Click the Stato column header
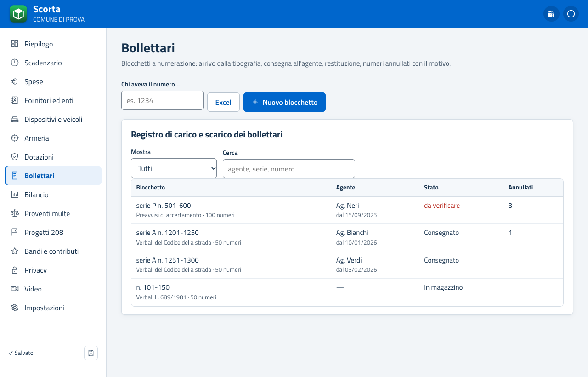 click(x=431, y=188)
